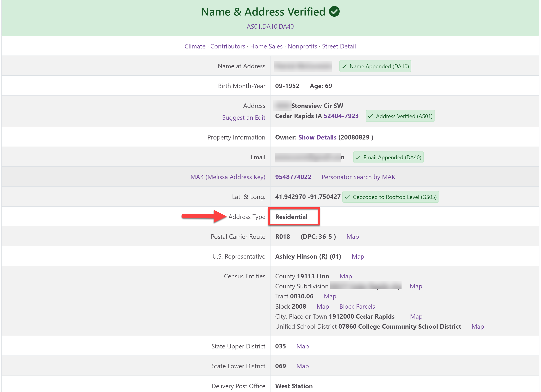The width and height of the screenshot is (541, 392).
Task: Open the Climate link
Action: [x=195, y=46]
